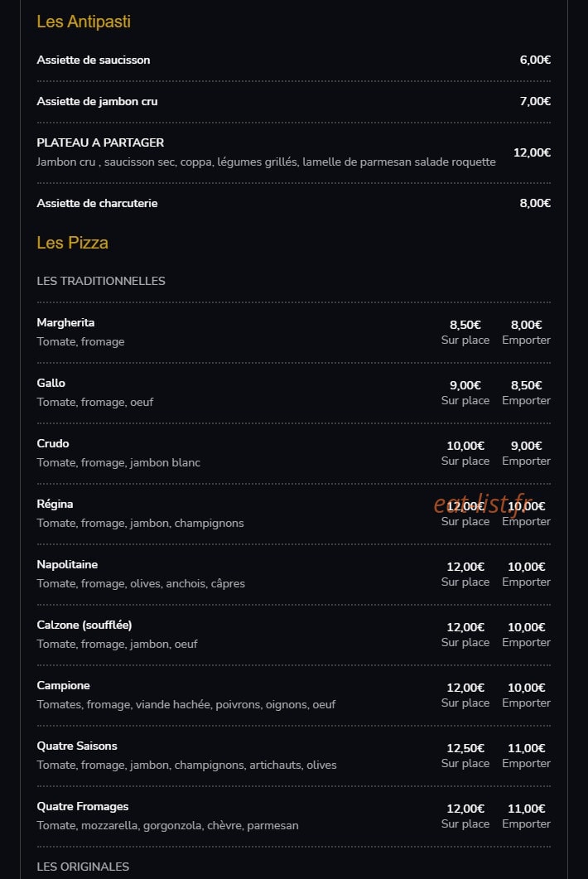Click the Les Pizza section heading

click(72, 243)
